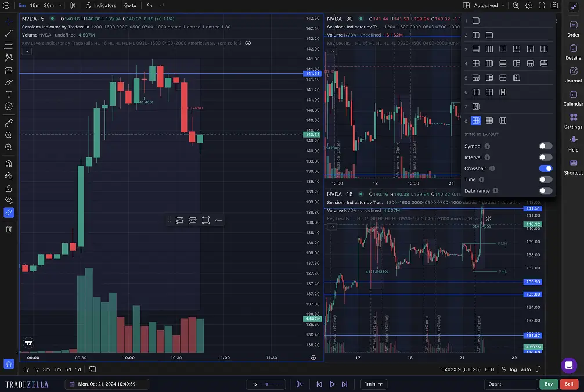
Task: Open the candlestick chart type selector
Action: (73, 5)
